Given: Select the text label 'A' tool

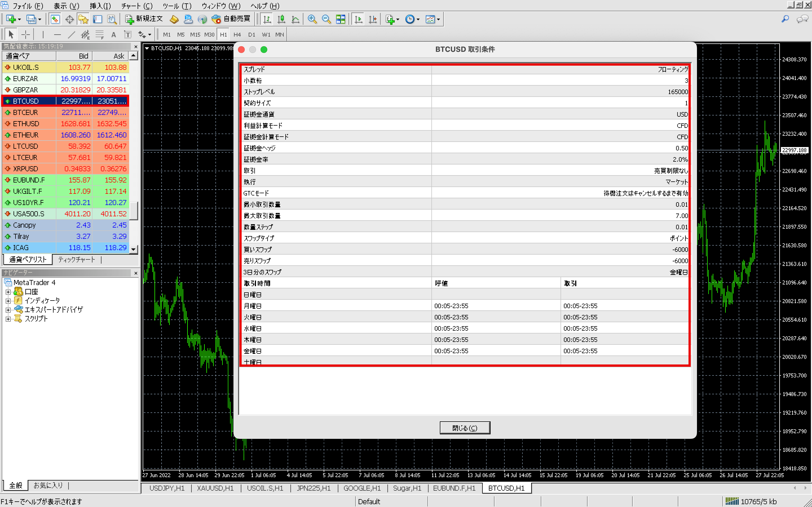Looking at the screenshot, I should pos(113,35).
